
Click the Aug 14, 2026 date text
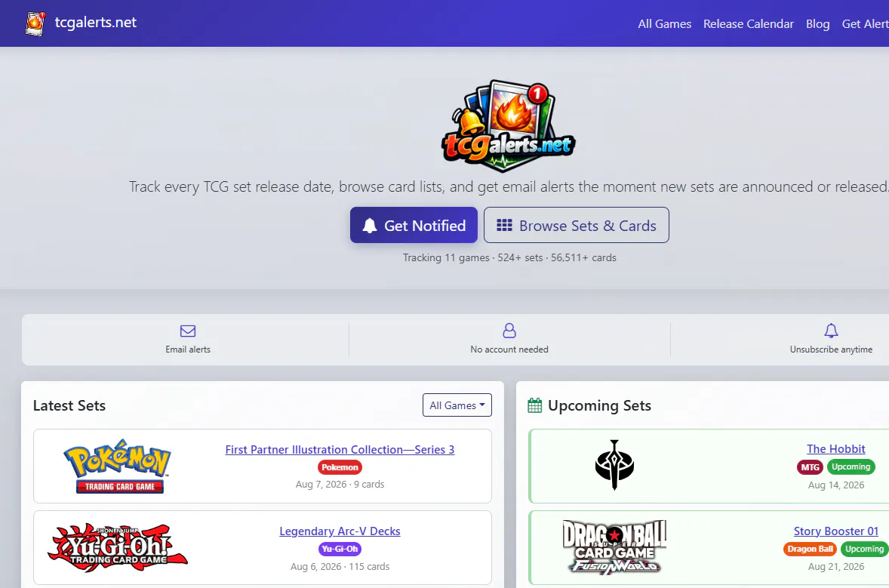[835, 485]
